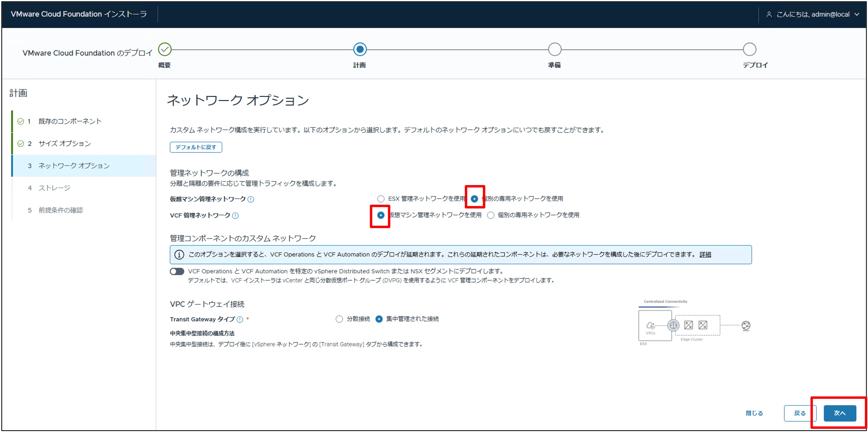Screen dimensions: 868x432
Task: Select ESX 管理ネットワークを使用 radio button
Action: tap(381, 199)
